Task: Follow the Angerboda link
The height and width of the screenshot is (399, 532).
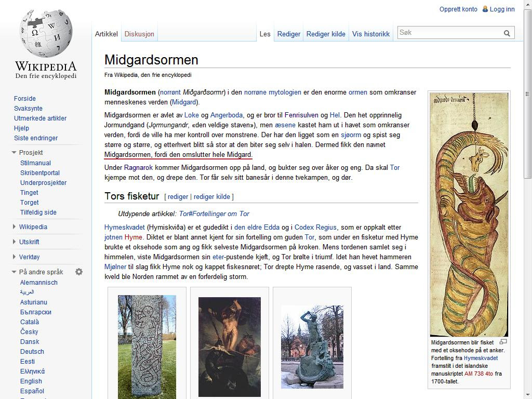Action: [x=227, y=115]
